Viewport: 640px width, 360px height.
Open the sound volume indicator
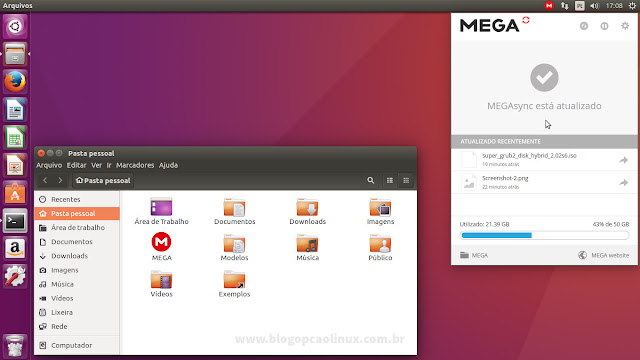[x=594, y=6]
